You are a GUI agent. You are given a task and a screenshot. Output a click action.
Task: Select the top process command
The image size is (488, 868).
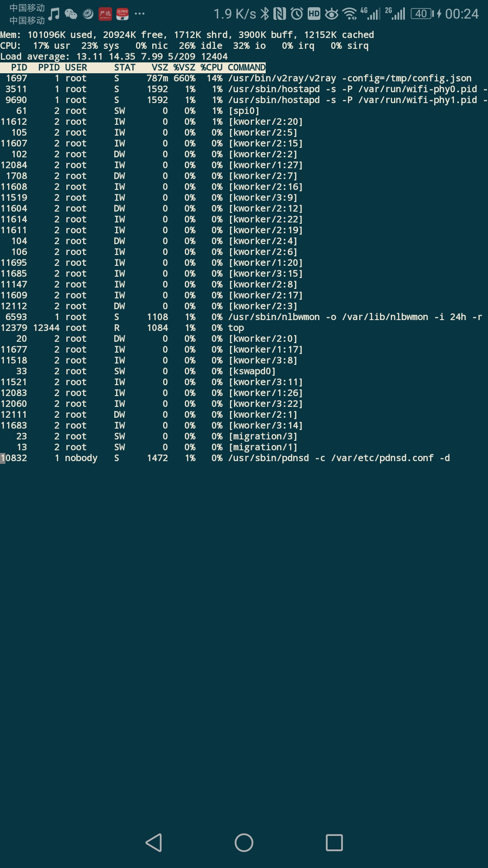(236, 328)
